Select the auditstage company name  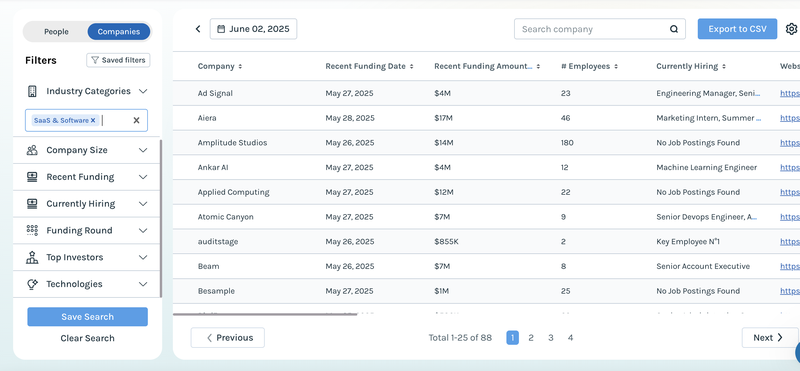coord(218,242)
